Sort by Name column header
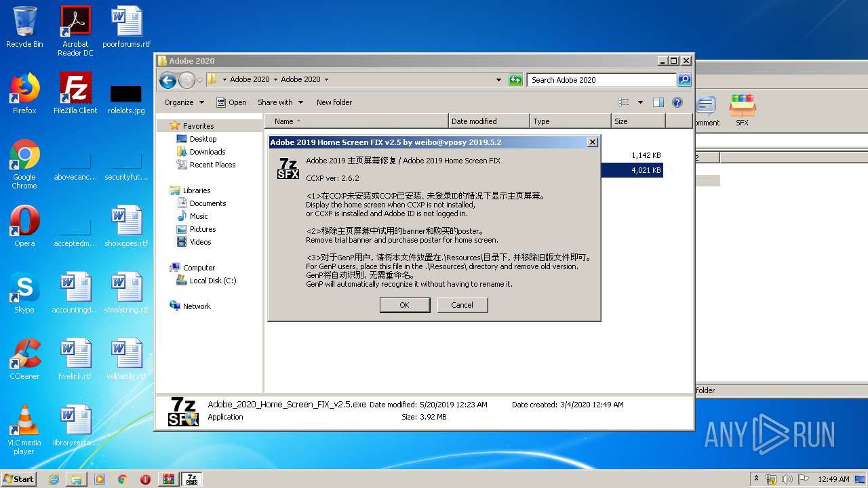This screenshot has width=868, height=488. tap(357, 121)
